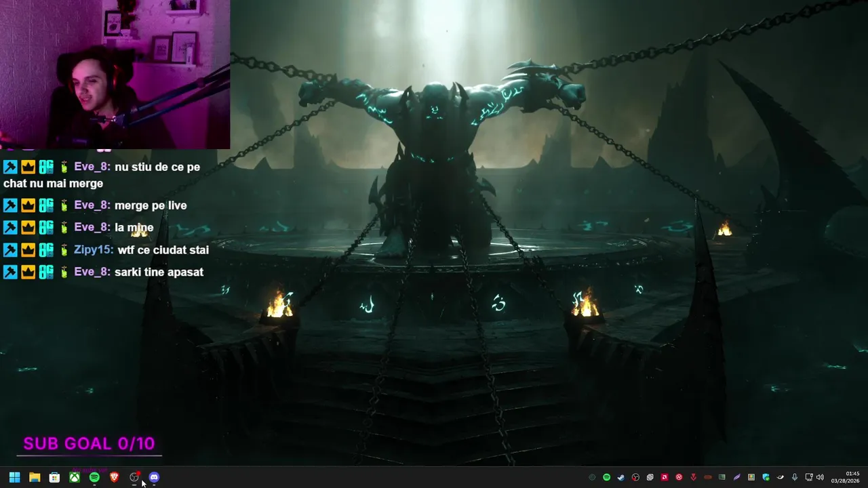Click the red downward arrow tray icon
This screenshot has height=488, width=868.
(x=693, y=477)
